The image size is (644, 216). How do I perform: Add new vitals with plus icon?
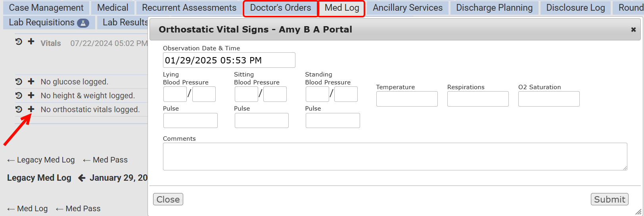pos(31,42)
